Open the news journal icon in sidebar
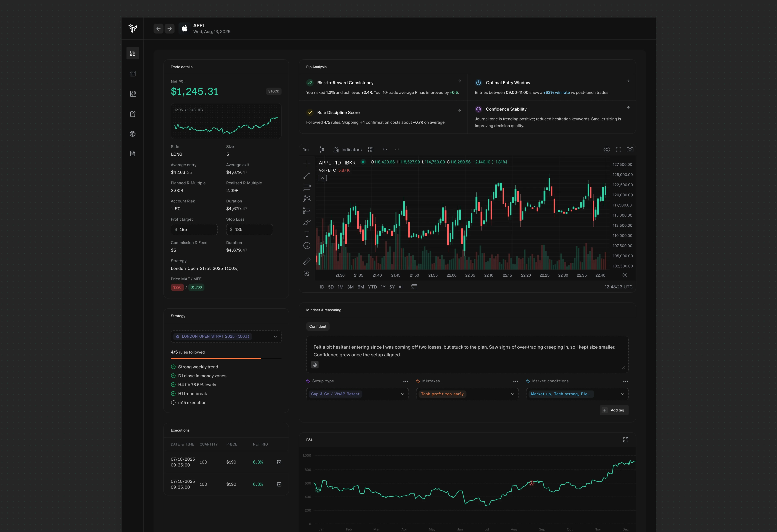Viewport: 777px width, 532px height. [x=133, y=74]
